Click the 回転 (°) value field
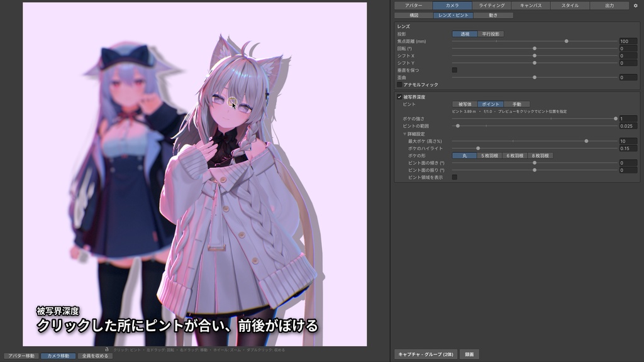Image resolution: width=644 pixels, height=362 pixels. [628, 48]
